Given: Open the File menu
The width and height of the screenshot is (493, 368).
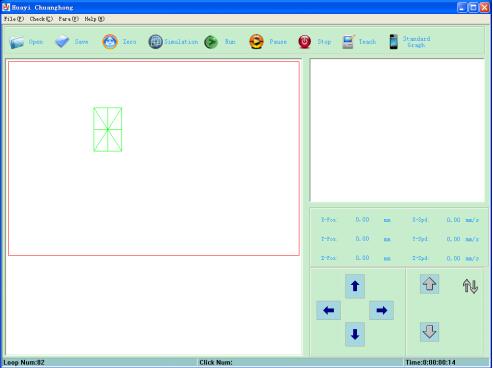Looking at the screenshot, I should [14, 19].
